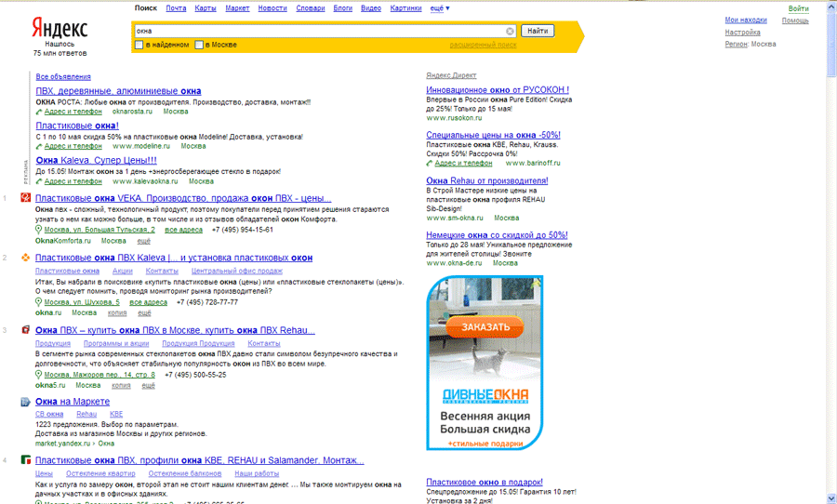Open Мои находки link
Viewport: 837px width, 504px height.
pyautogui.click(x=746, y=20)
